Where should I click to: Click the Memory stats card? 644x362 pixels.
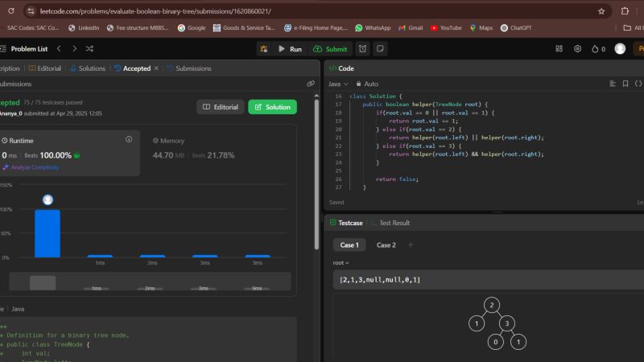pyautogui.click(x=220, y=153)
